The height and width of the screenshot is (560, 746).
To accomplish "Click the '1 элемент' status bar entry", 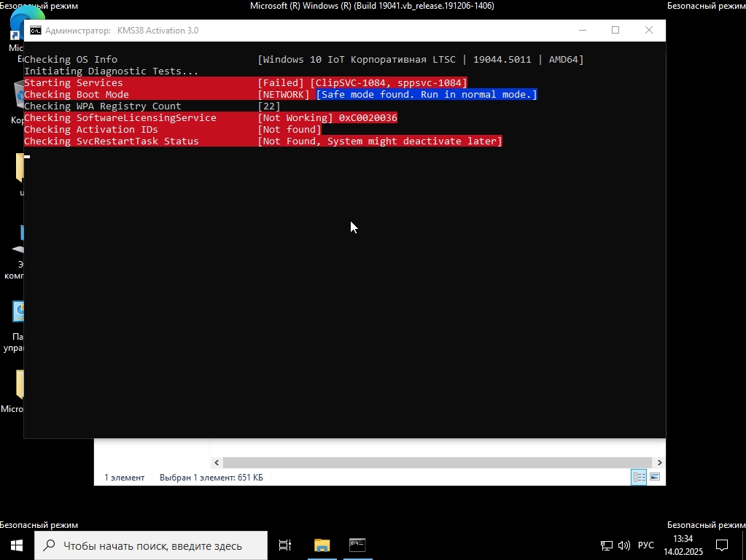I will click(x=125, y=477).
